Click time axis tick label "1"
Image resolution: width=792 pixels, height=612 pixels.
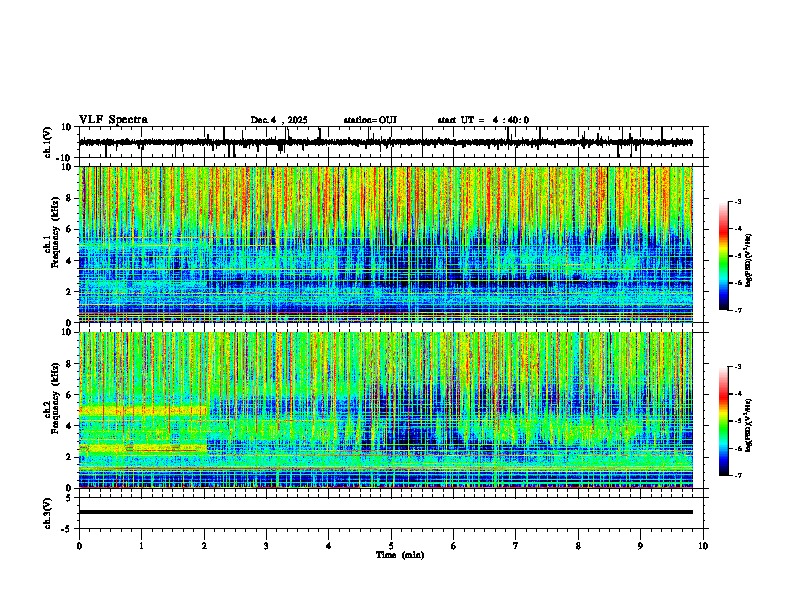pos(141,546)
